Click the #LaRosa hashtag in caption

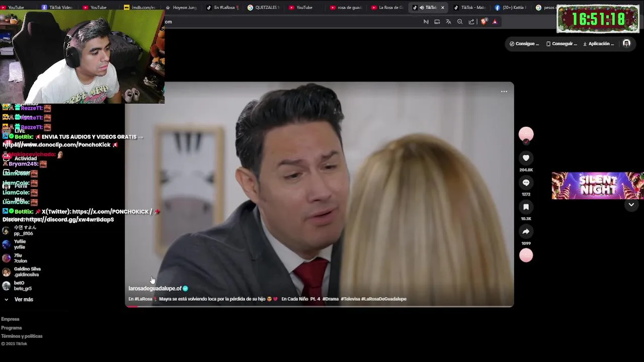click(x=143, y=299)
